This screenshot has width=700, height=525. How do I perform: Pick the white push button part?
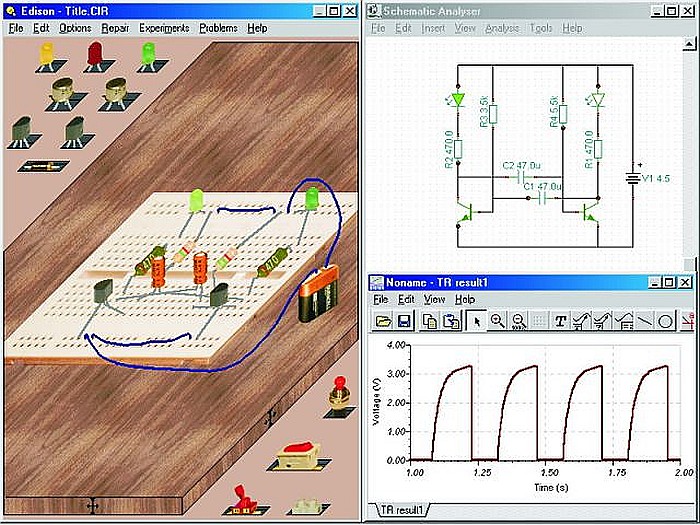pyautogui.click(x=308, y=504)
